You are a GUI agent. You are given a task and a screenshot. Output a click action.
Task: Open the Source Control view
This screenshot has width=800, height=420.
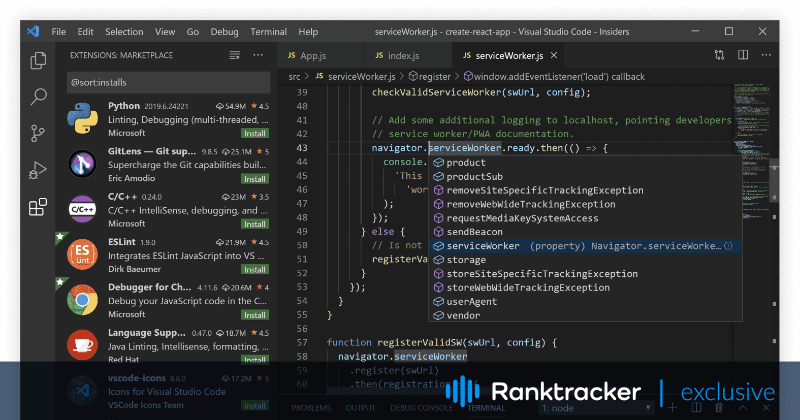point(38,133)
